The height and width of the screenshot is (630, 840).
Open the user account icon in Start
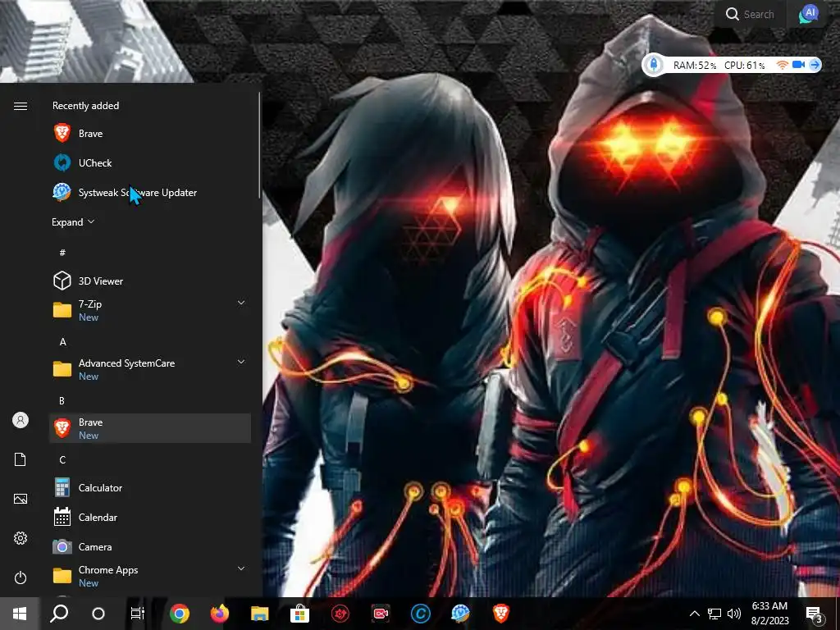tap(21, 420)
